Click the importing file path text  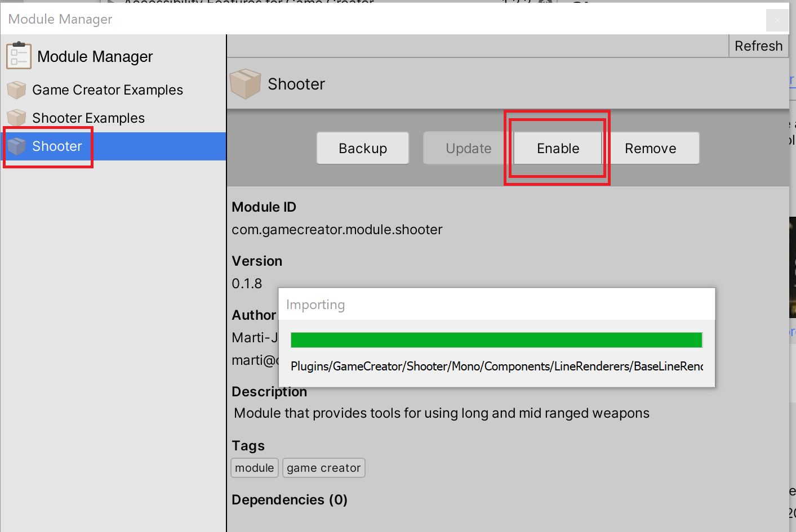coord(497,366)
